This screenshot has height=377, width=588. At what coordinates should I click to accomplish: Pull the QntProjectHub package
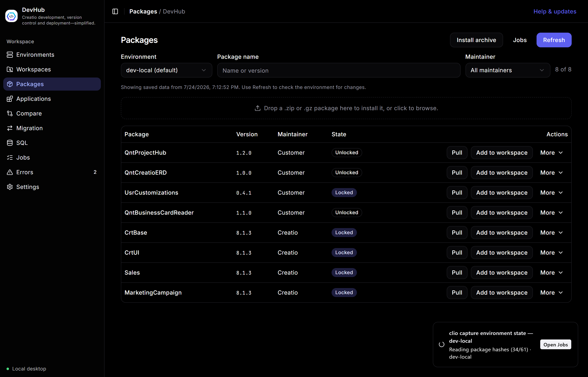pyautogui.click(x=457, y=153)
